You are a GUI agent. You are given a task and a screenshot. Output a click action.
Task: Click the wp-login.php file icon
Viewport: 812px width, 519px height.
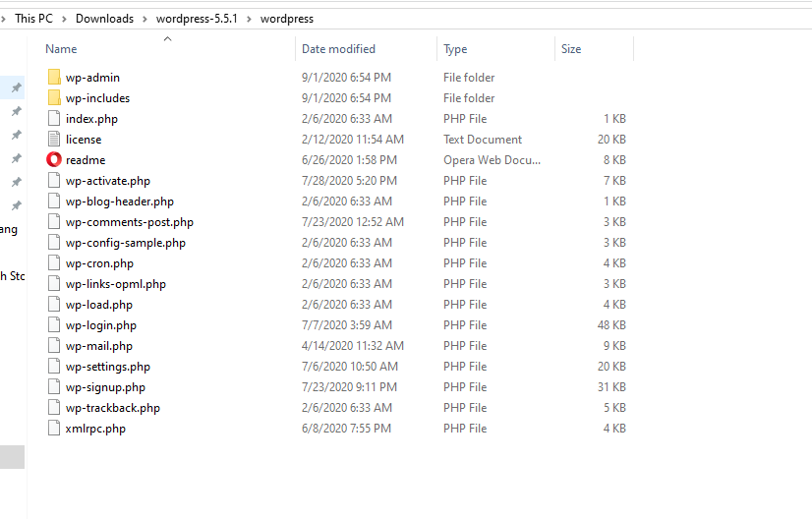[54, 325]
